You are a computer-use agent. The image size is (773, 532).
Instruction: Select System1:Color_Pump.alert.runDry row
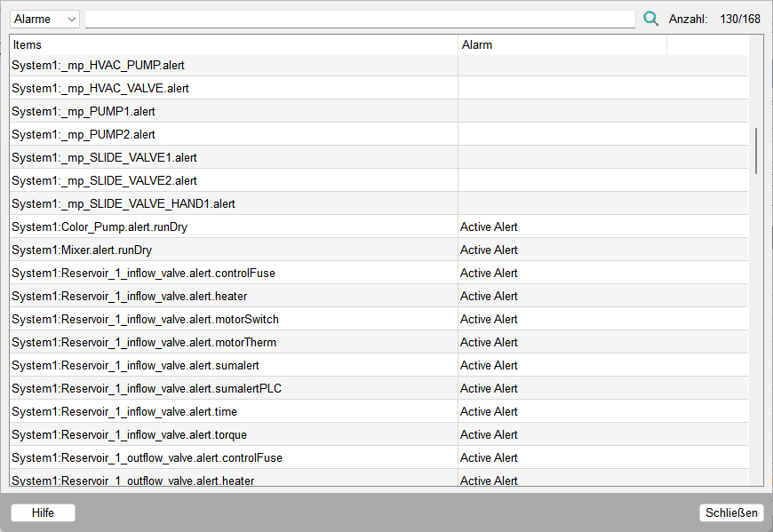(x=100, y=227)
